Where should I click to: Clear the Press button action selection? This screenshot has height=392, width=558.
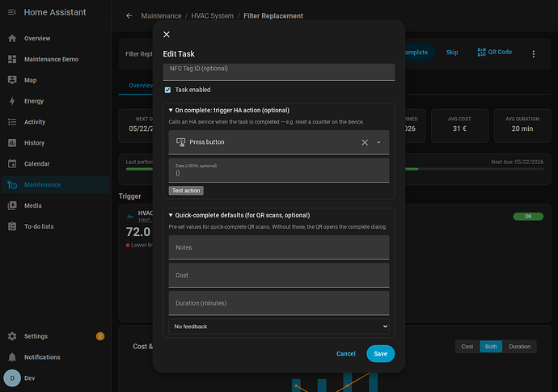(x=365, y=142)
